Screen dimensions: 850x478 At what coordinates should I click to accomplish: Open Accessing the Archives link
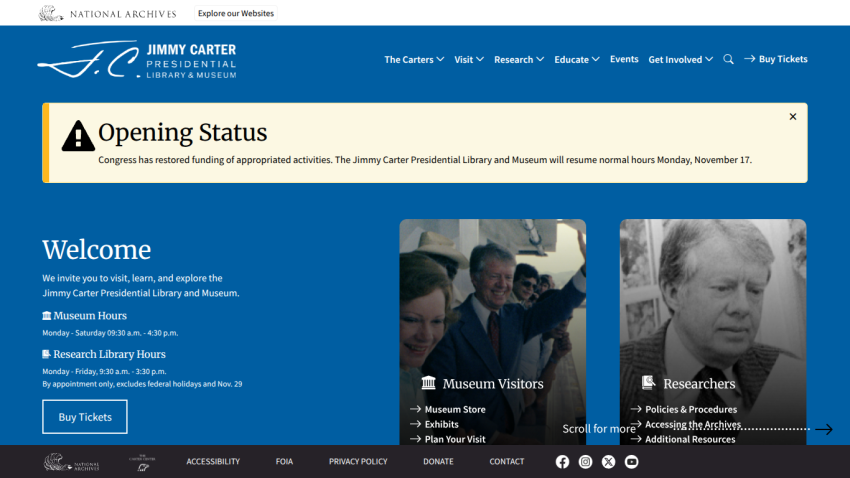(x=686, y=424)
